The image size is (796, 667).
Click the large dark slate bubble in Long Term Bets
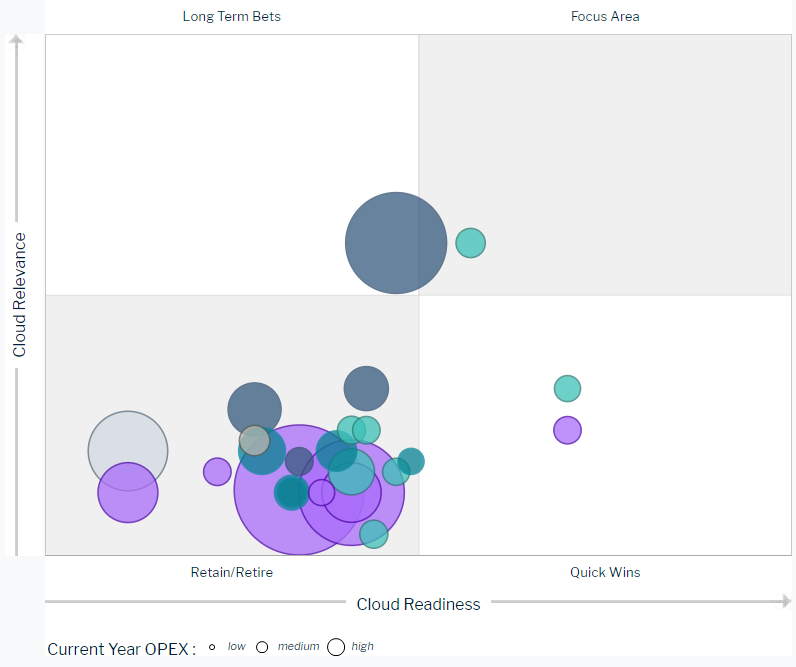coord(395,243)
